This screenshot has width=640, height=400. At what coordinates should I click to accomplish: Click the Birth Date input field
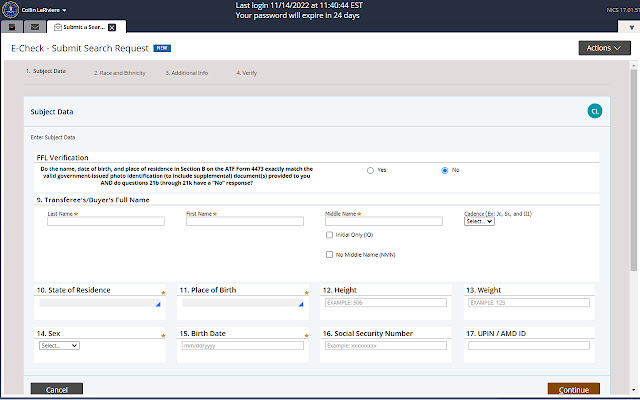(x=242, y=345)
